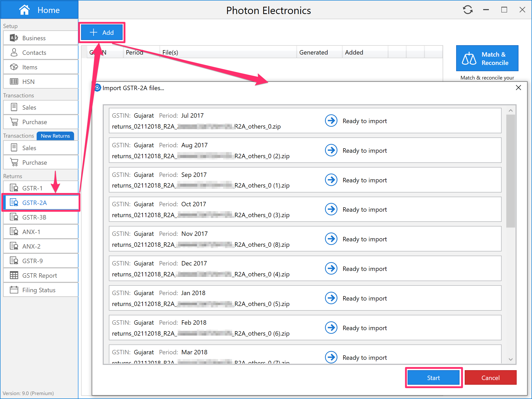Viewport: 532px width, 399px height.
Task: Click the import list scrollbar thumb
Action: (510, 170)
